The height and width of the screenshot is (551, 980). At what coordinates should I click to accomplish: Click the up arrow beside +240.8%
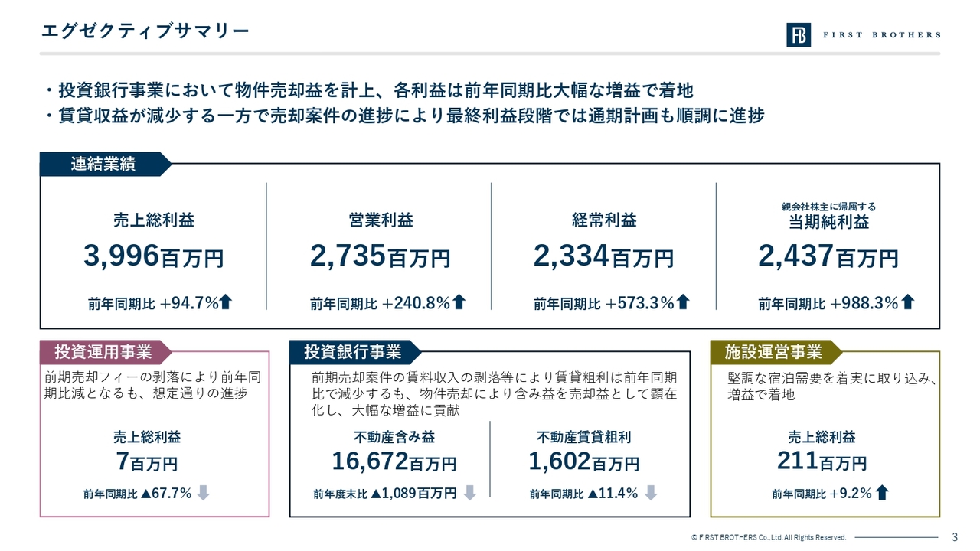tap(459, 302)
